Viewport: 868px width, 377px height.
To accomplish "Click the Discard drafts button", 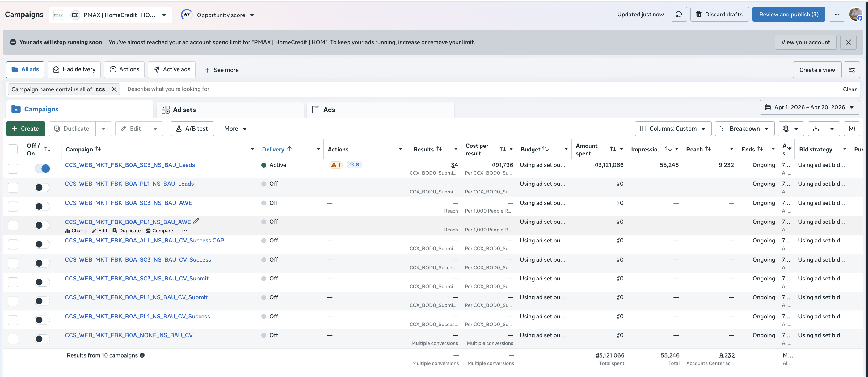I will coord(719,14).
